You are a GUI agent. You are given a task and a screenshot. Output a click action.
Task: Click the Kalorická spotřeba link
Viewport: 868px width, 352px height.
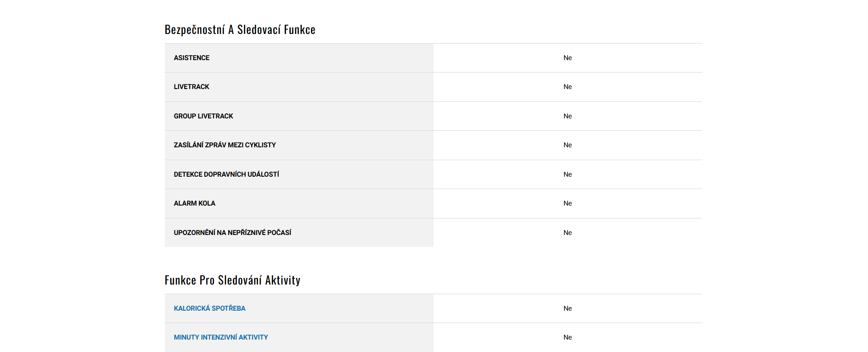click(x=209, y=308)
